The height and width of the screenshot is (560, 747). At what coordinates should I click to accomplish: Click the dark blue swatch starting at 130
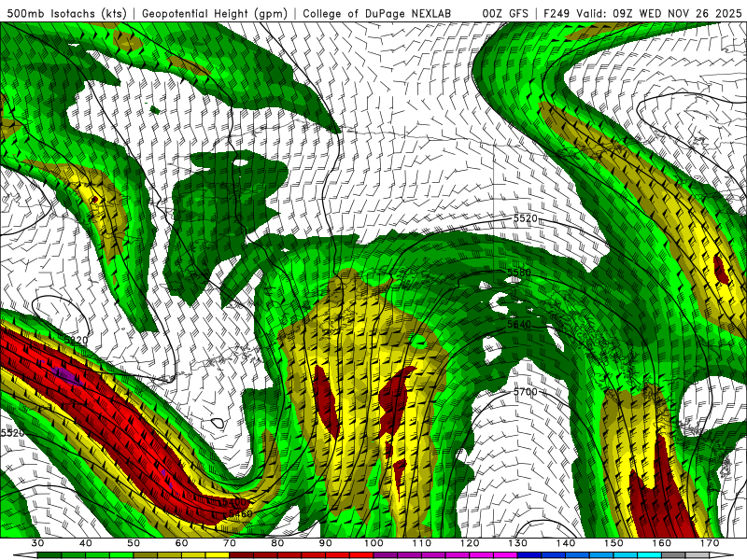coord(529,555)
